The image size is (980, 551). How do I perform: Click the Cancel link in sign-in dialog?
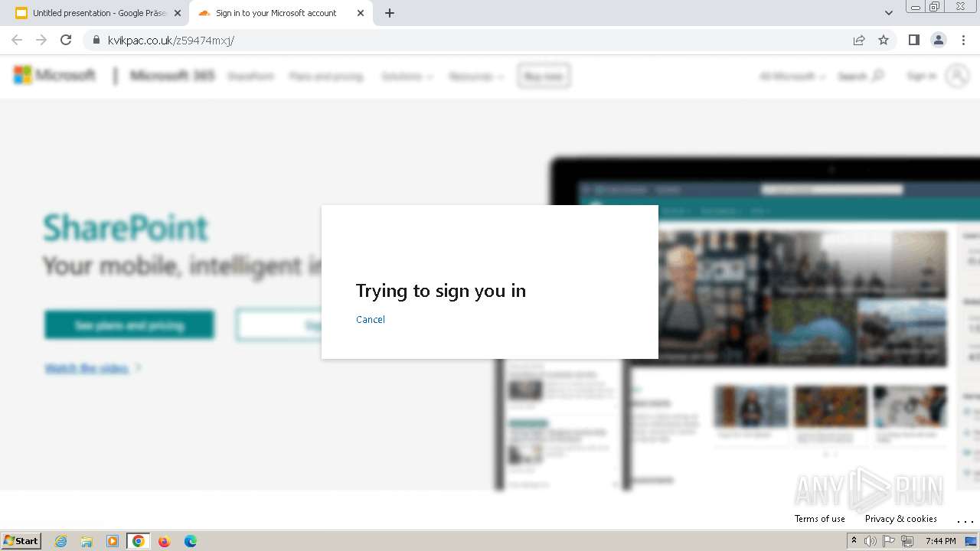pos(371,319)
